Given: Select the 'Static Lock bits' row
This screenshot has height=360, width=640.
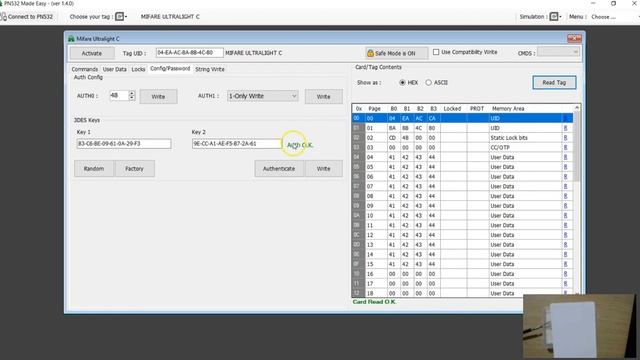Looking at the screenshot, I should coord(462,138).
